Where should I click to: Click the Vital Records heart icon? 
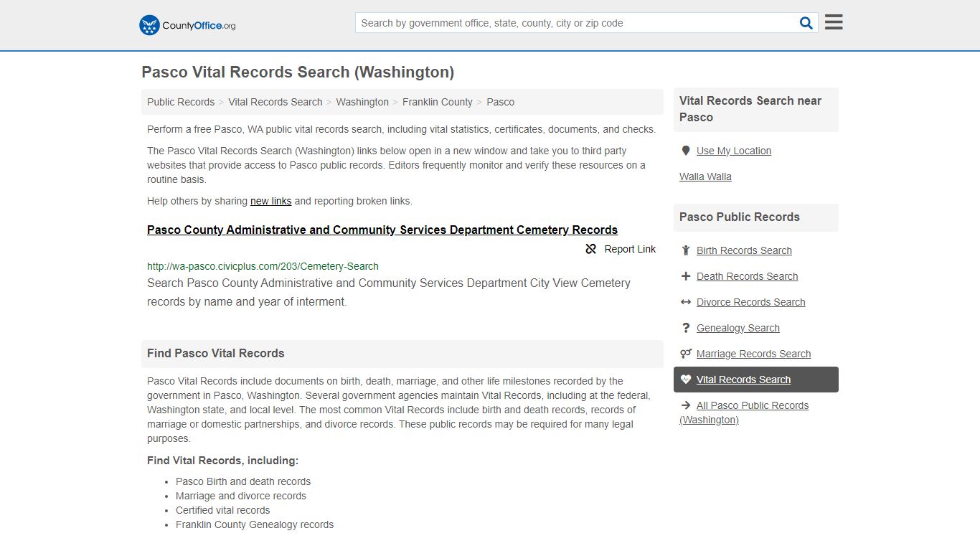pyautogui.click(x=686, y=380)
